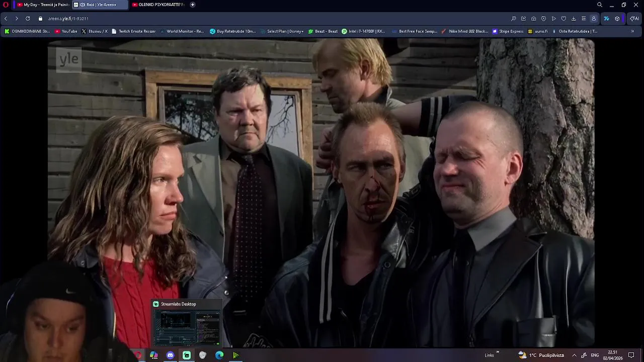This screenshot has height=362, width=644.
Task: Reload the Yle Areena page
Action: [28, 19]
